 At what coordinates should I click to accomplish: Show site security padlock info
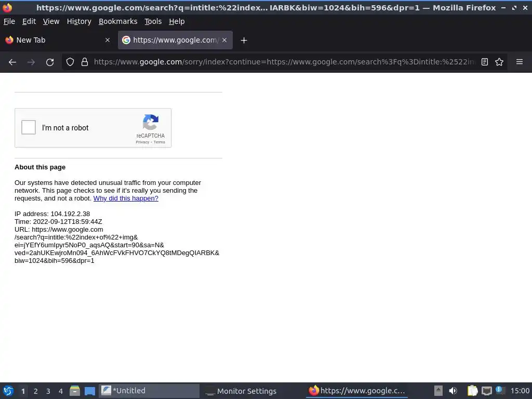click(85, 62)
